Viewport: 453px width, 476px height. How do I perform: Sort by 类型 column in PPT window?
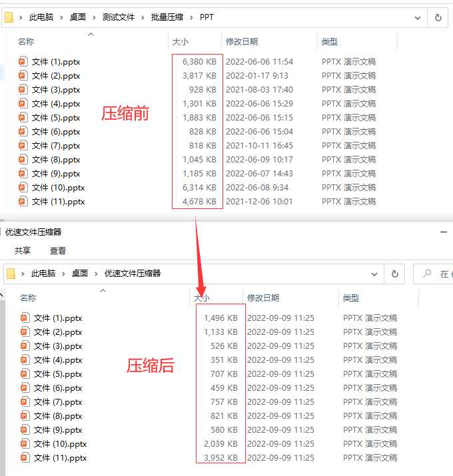point(330,41)
